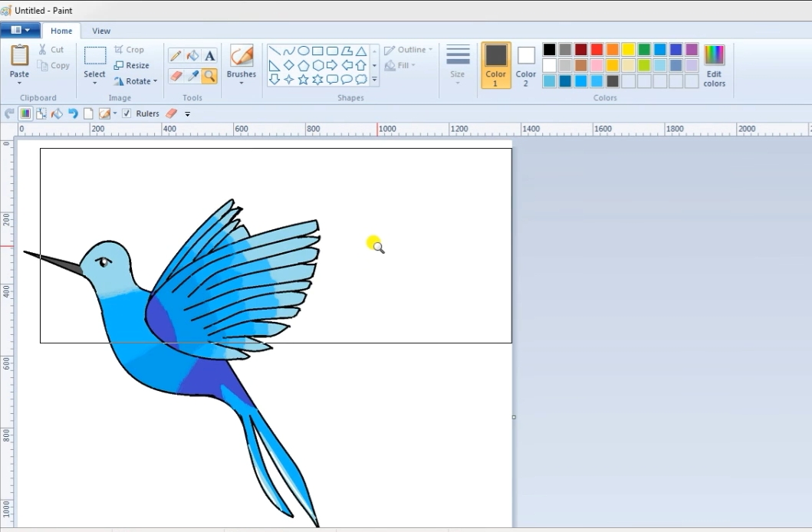
Task: Move the Shapes gallery down one row
Action: (x=374, y=65)
